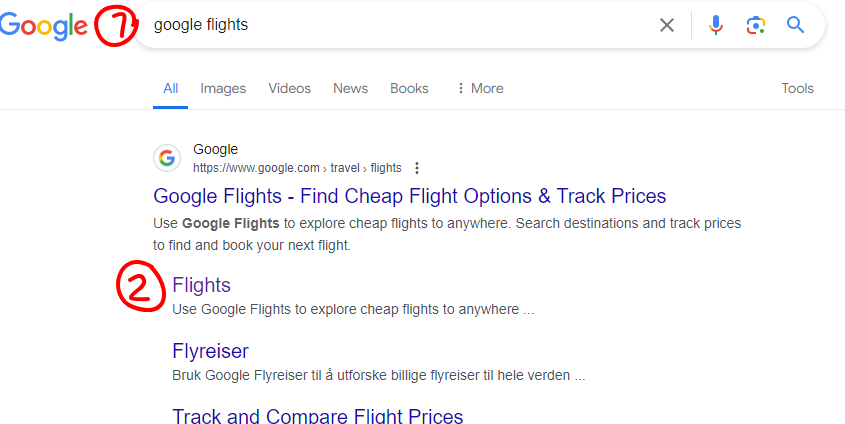Click the Google favicon beside the result

(x=167, y=158)
